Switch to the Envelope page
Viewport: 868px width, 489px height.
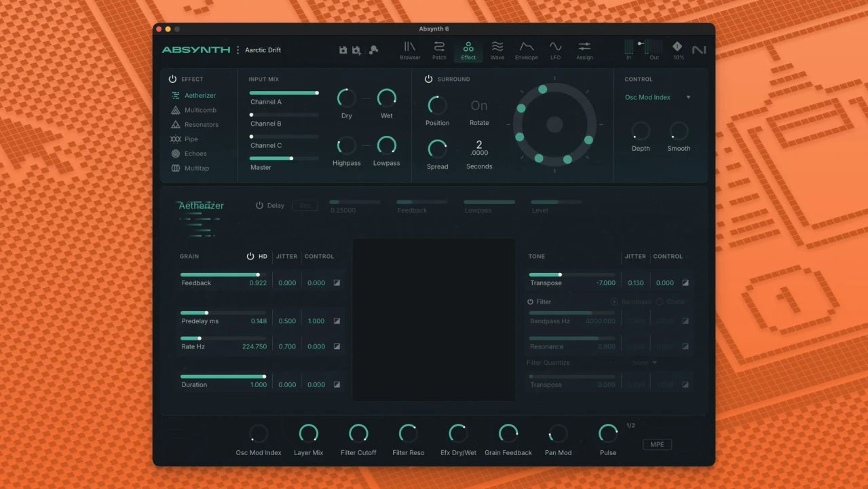click(527, 50)
